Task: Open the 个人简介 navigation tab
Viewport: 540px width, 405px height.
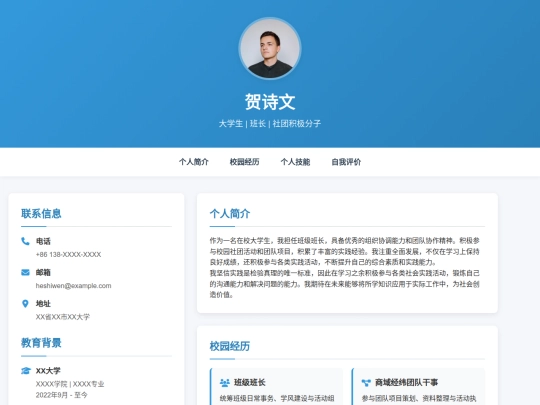Action: [194, 162]
